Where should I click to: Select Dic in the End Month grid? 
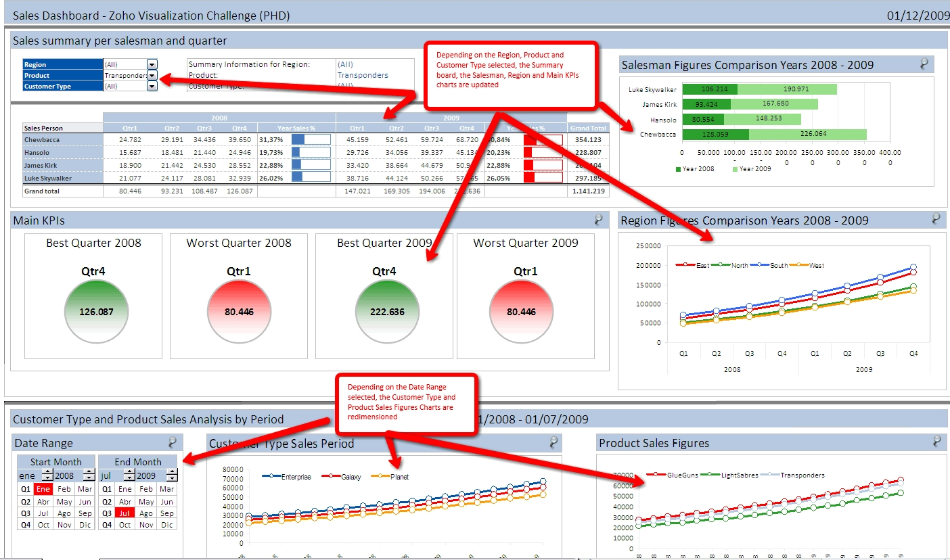(166, 525)
